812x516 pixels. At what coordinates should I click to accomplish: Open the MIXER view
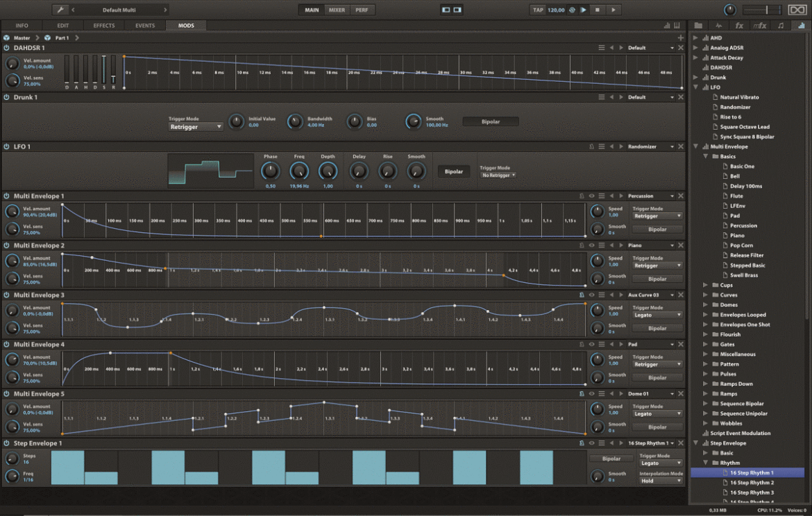click(337, 10)
